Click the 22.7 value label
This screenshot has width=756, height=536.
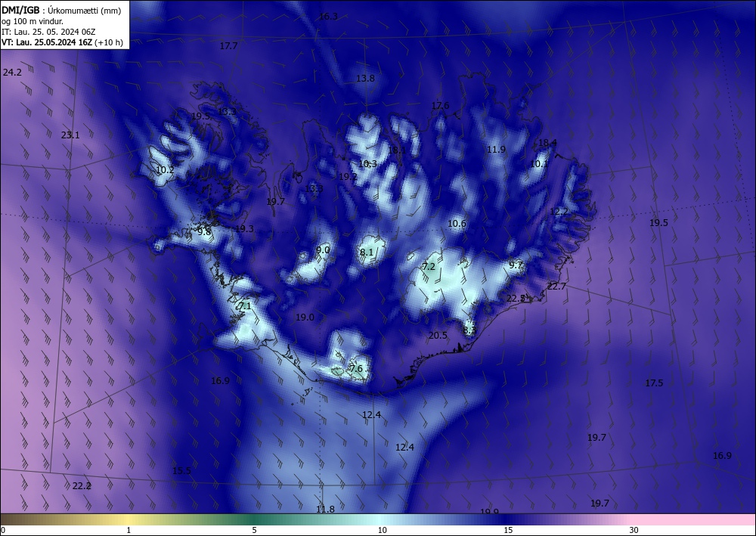[556, 287]
